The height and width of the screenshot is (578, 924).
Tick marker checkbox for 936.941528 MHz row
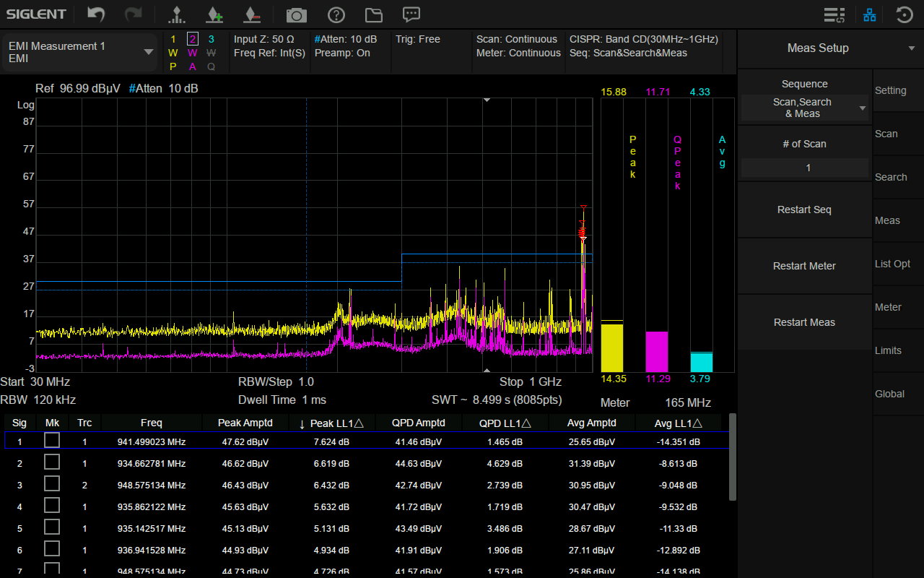coord(52,549)
